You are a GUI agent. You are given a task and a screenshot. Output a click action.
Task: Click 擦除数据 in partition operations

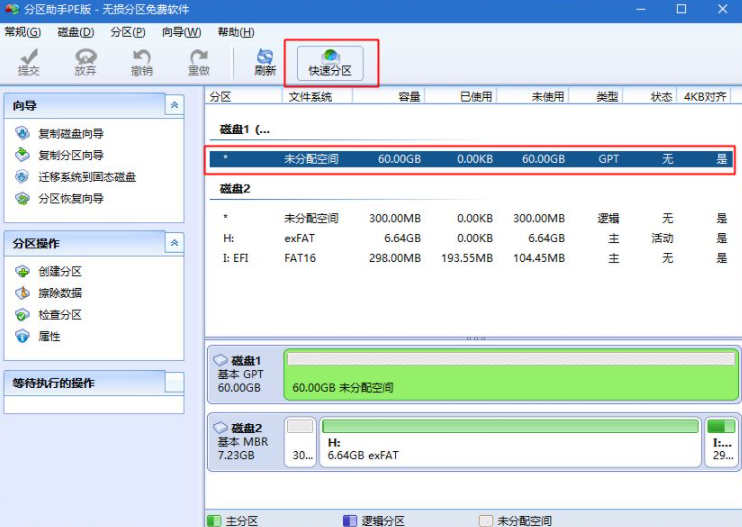(x=60, y=293)
